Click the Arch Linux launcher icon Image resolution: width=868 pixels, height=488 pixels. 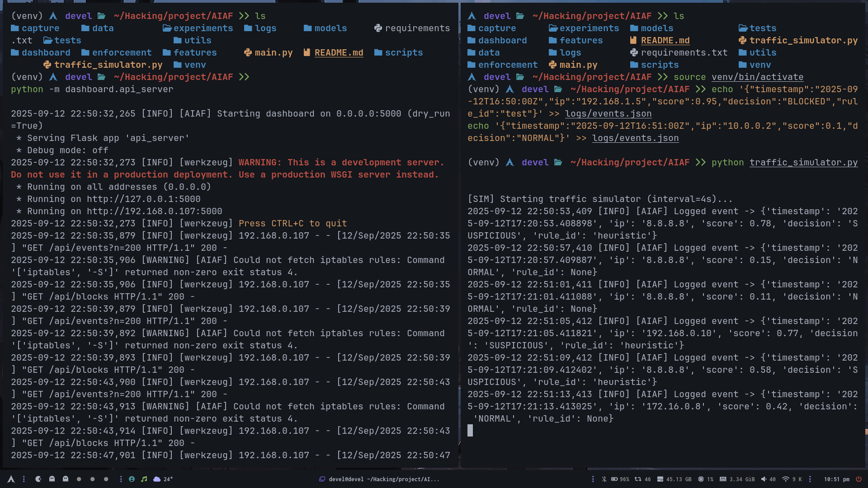click(x=11, y=479)
